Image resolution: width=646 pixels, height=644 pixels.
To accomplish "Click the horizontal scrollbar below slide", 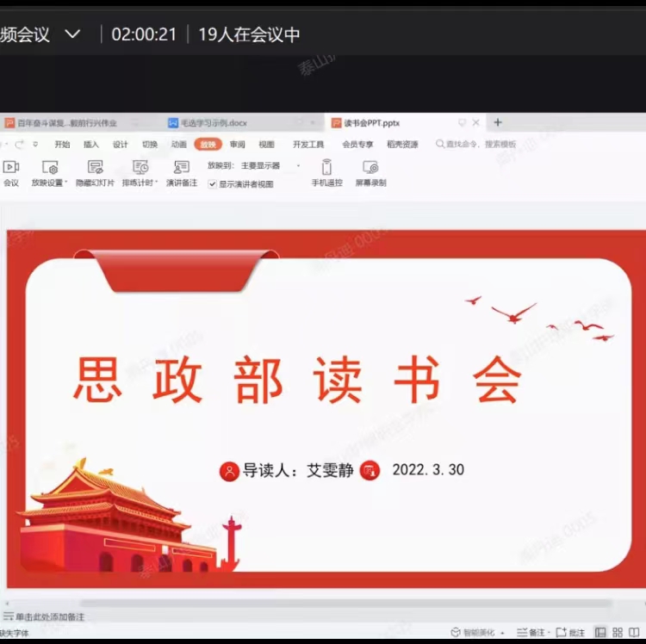I will pos(345,604).
